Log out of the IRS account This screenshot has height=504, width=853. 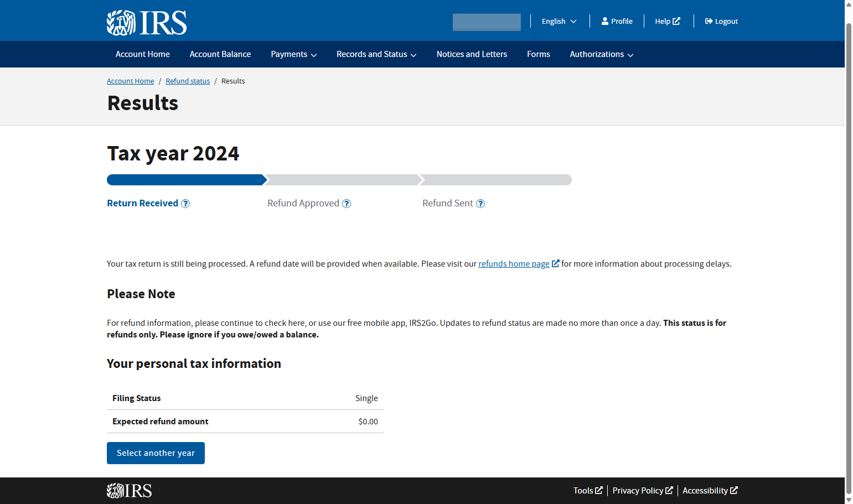coord(721,21)
